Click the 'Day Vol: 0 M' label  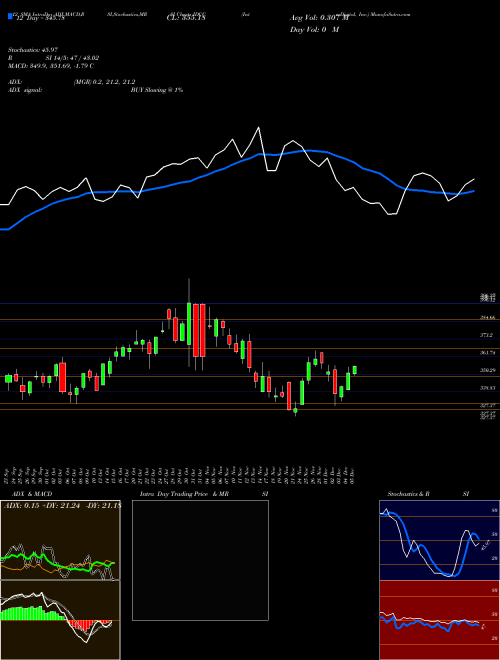pos(314,30)
